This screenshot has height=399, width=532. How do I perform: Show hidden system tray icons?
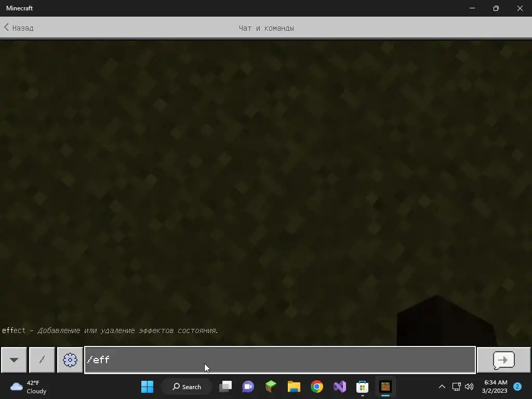442,387
